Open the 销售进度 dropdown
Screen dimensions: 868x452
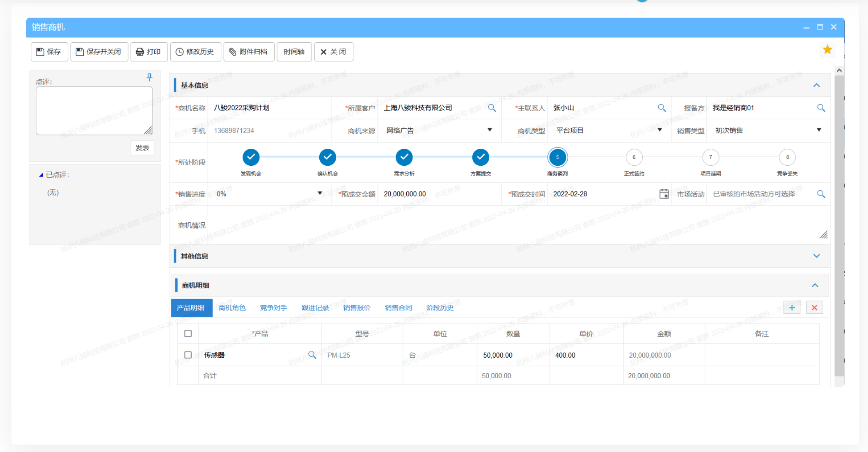click(318, 194)
